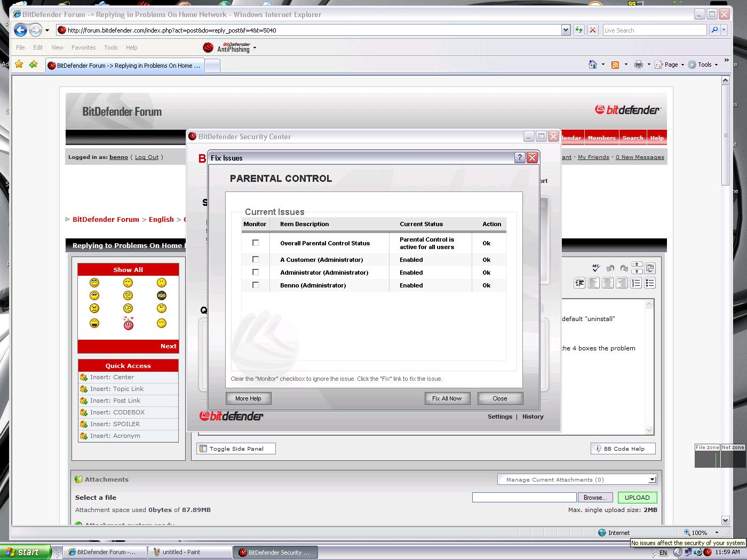Open Manage Current Attachments dropdown
Viewport: 747px width, 560px height.
point(577,479)
